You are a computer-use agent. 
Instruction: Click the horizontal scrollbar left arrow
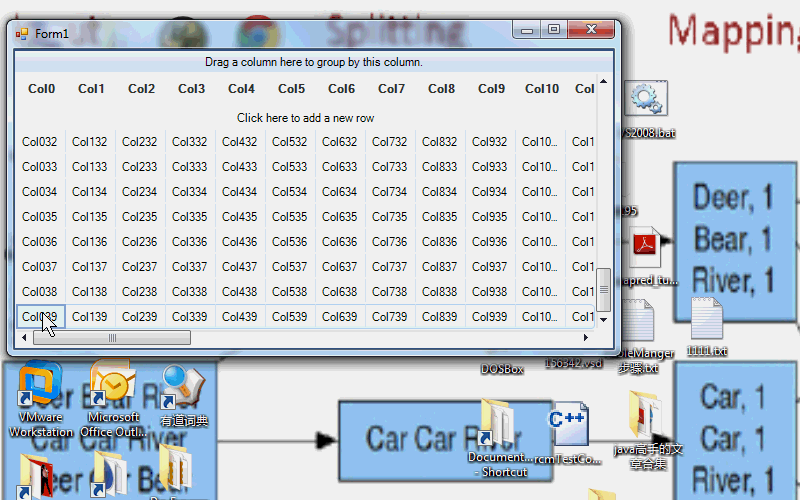tap(24, 337)
